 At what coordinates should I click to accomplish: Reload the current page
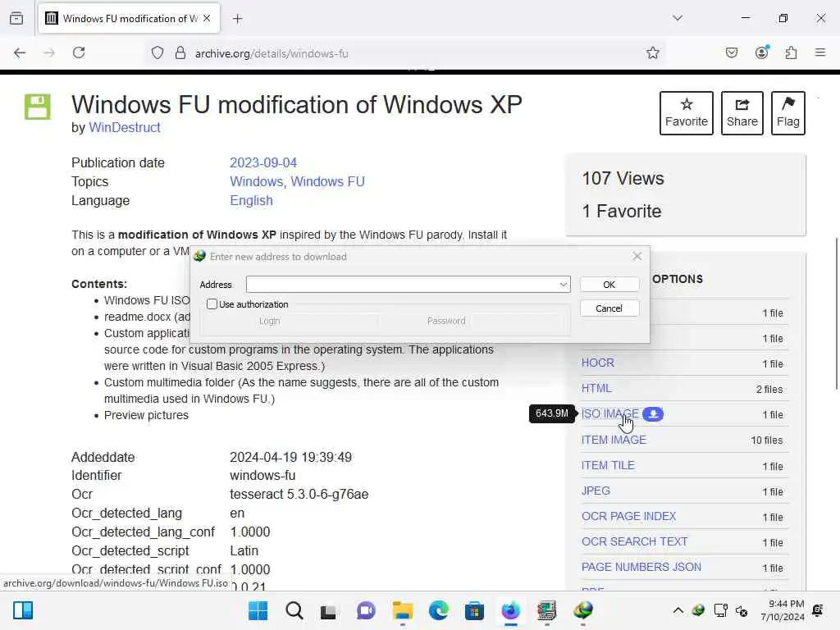[x=79, y=52]
